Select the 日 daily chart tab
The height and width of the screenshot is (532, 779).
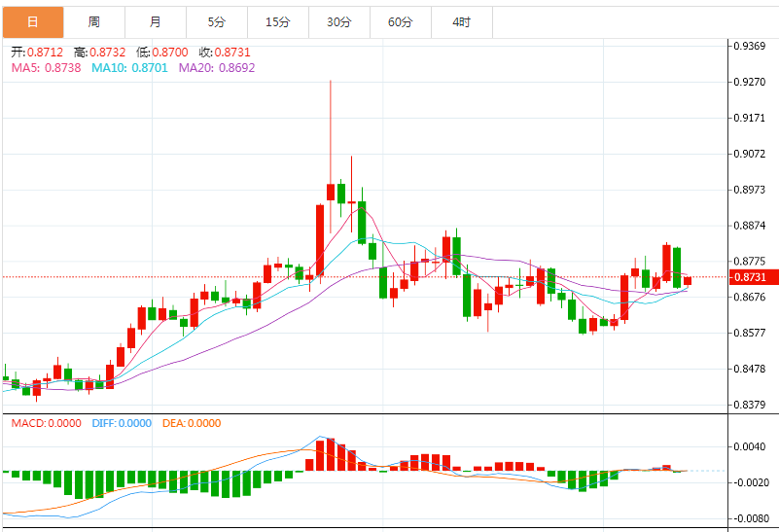click(33, 22)
